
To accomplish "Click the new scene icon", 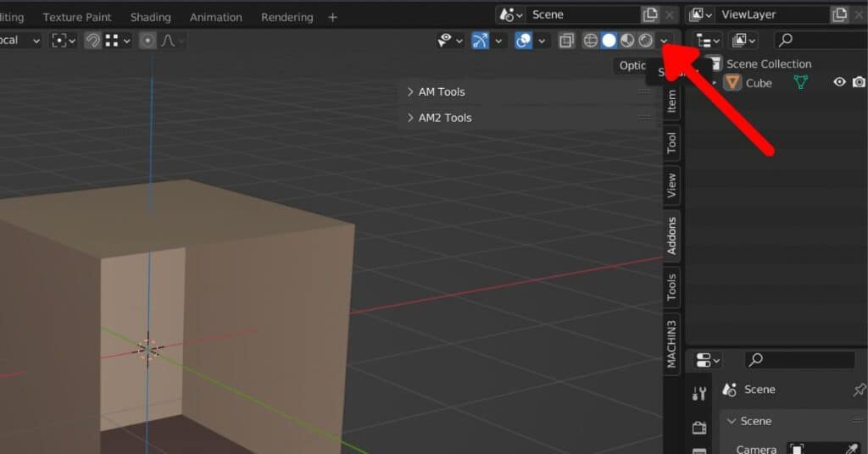I will coord(650,14).
